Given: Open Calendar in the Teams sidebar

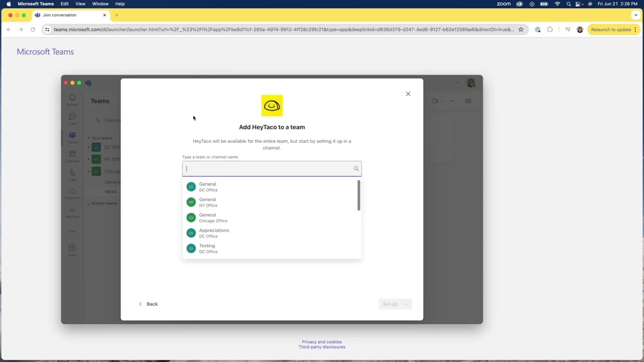Looking at the screenshot, I should coord(72,156).
